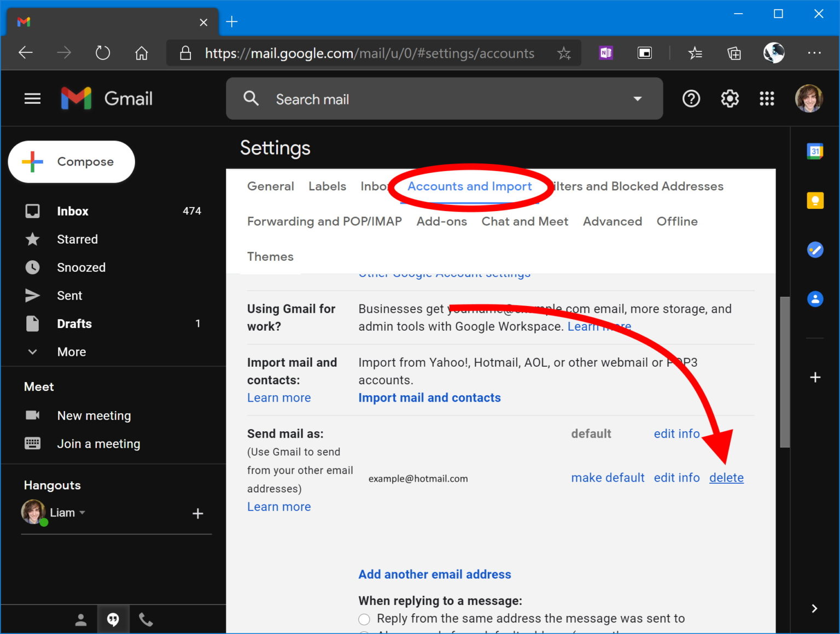The image size is (840, 634).
Task: Start a New meeting via camera icon
Action: 32,415
